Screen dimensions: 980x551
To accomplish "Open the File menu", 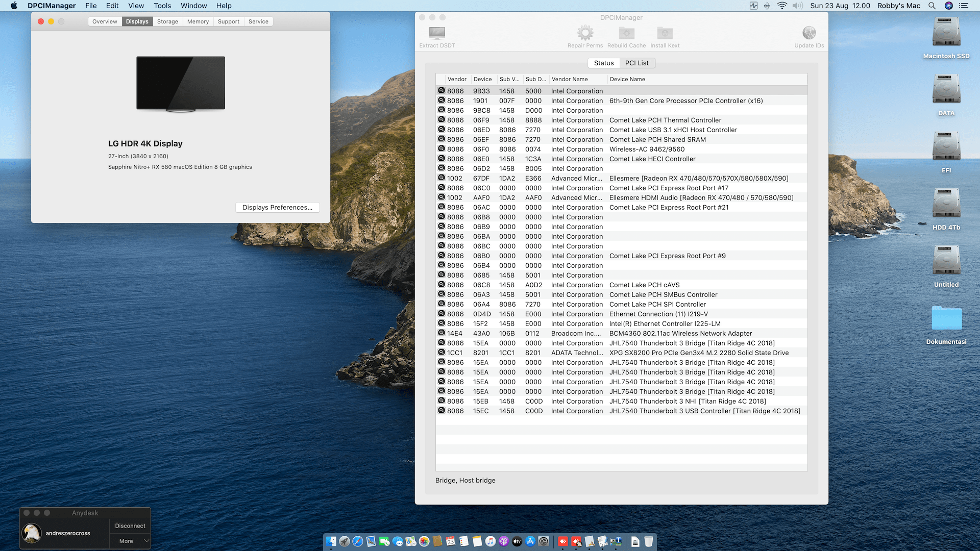I will pos(91,6).
